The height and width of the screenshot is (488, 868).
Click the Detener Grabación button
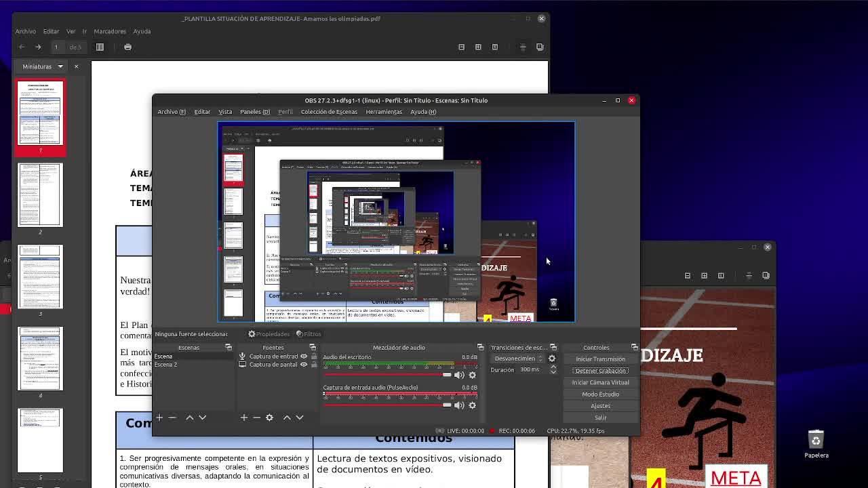pos(600,371)
